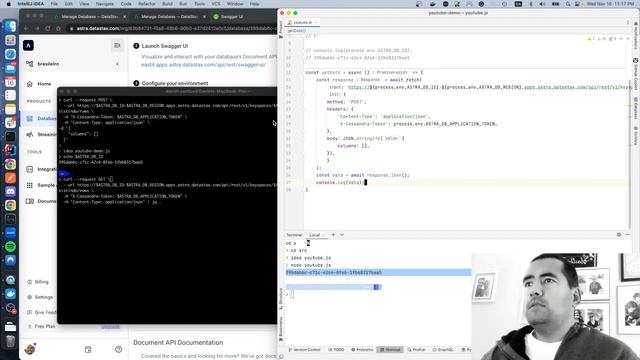
Task: Click 'node youtube.js' line in IDE terminal
Action: pyautogui.click(x=311, y=265)
